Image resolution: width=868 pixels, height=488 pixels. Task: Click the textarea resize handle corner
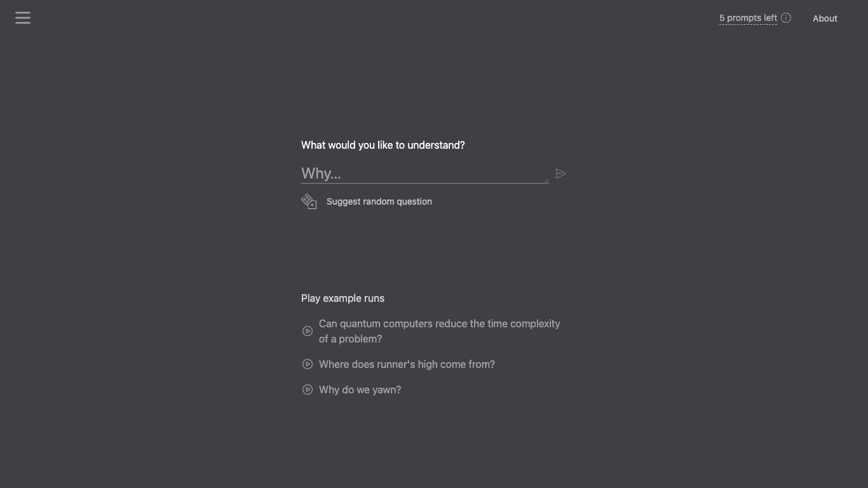point(546,180)
